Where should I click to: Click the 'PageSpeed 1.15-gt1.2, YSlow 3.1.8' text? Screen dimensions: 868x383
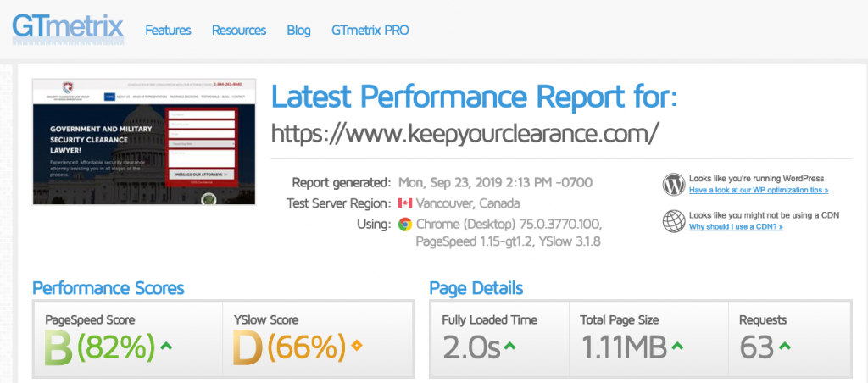(509, 241)
